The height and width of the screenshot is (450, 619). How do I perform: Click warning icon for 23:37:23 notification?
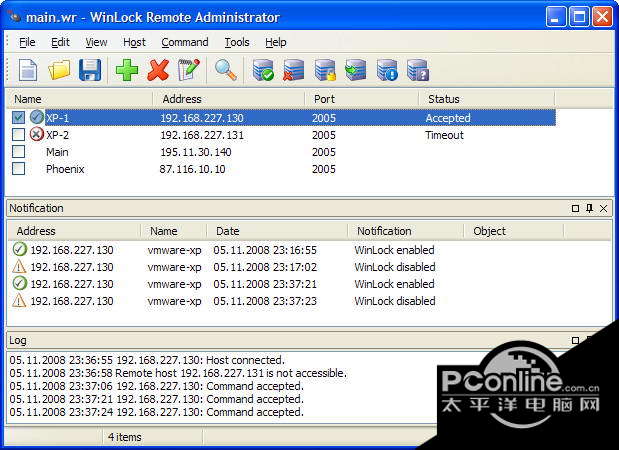[19, 300]
